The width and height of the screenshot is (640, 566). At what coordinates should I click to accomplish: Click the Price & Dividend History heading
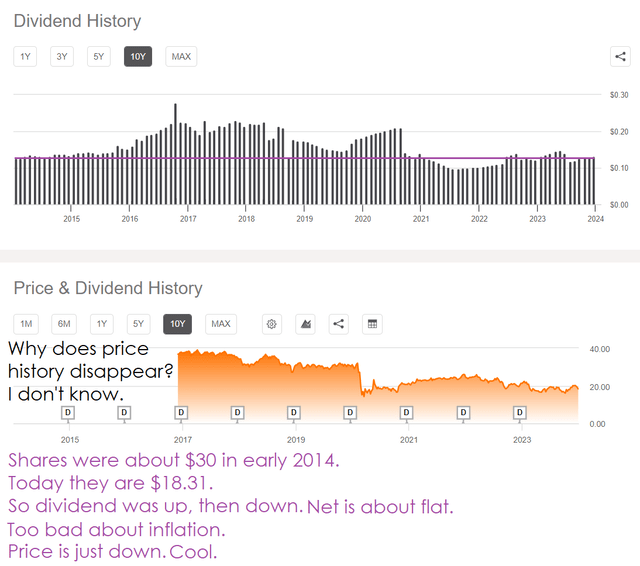click(108, 288)
